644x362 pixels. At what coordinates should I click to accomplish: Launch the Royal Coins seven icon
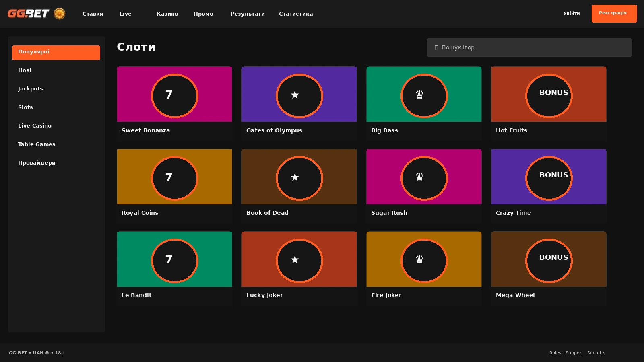[175, 178]
